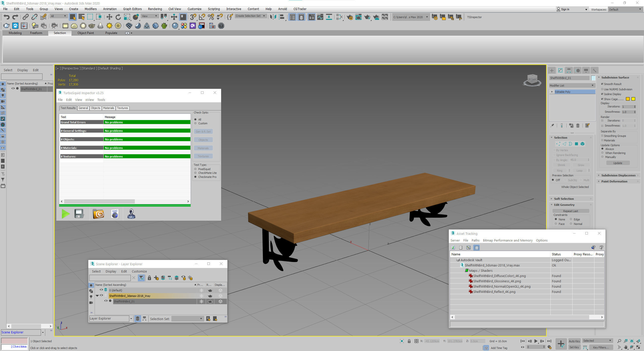Click the Layer Explorer search field
This screenshot has width=644, height=351.
coord(110,278)
